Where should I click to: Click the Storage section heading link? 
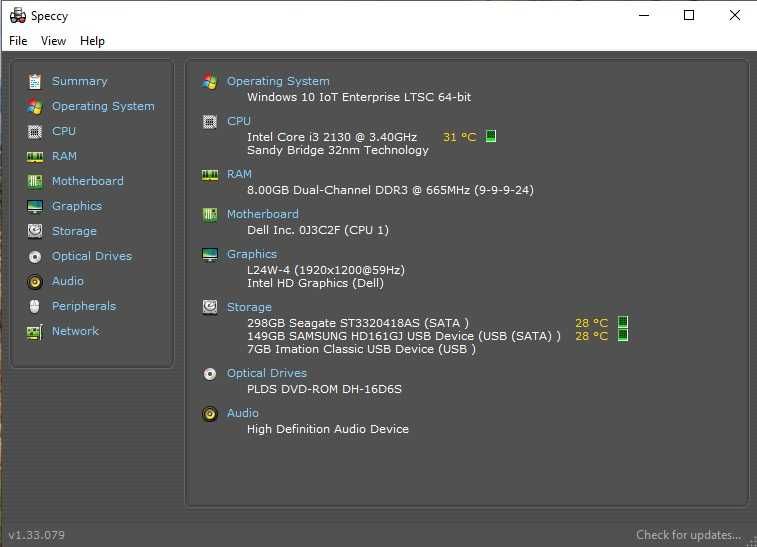(249, 307)
